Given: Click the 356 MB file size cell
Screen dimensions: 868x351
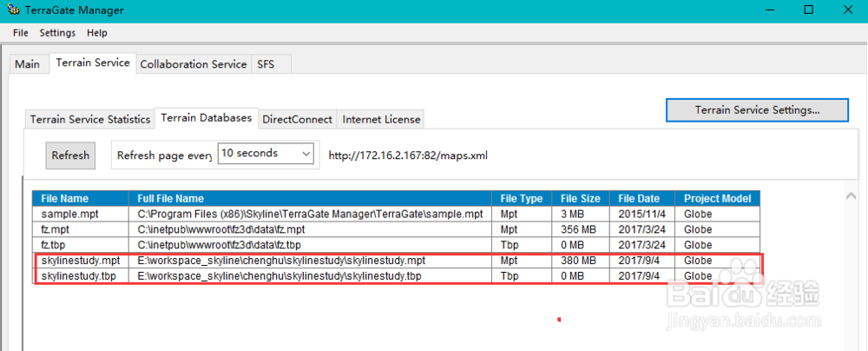Looking at the screenshot, I should pyautogui.click(x=580, y=229).
